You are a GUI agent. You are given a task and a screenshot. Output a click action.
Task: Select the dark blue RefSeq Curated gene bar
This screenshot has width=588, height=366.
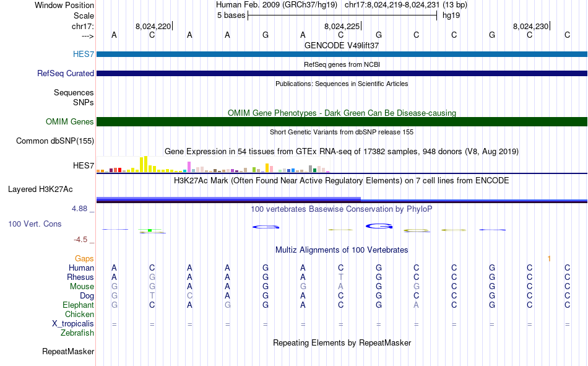(x=342, y=73)
